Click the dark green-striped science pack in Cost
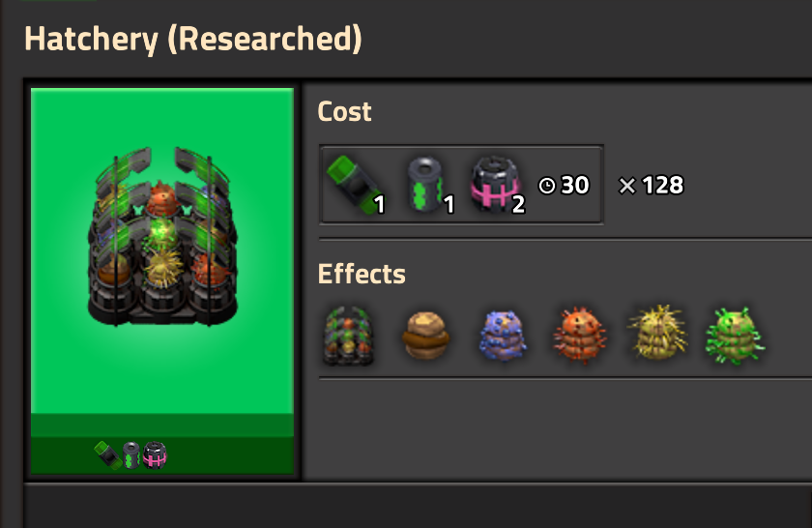Image resolution: width=812 pixels, height=528 pixels. coord(425,185)
